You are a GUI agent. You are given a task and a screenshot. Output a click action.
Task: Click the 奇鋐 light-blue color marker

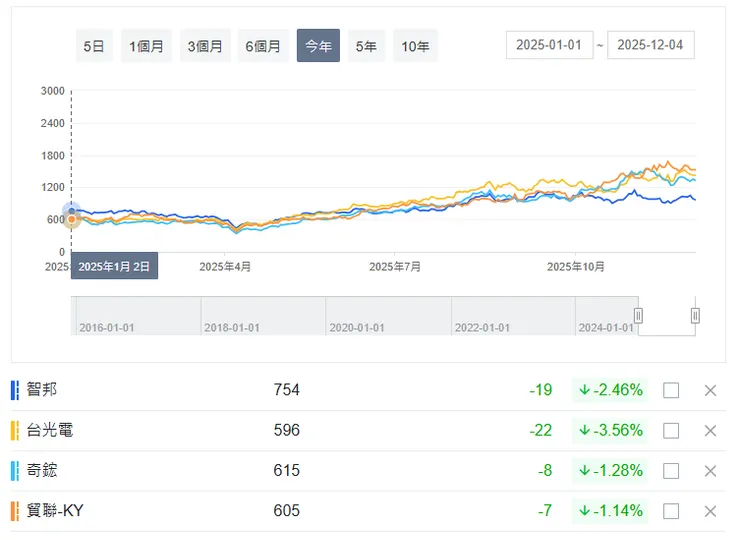click(15, 470)
